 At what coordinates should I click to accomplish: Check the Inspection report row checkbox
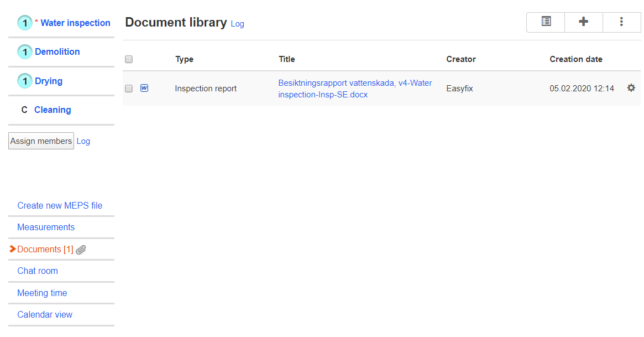point(129,89)
